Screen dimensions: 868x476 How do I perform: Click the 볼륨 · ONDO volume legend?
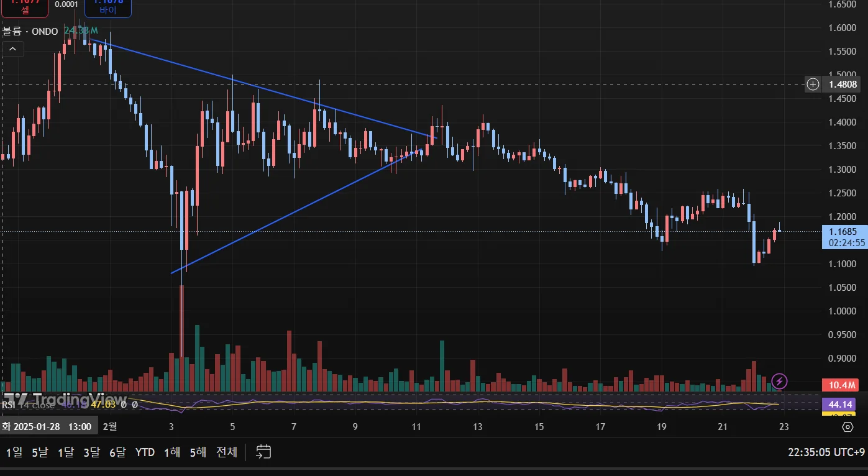pyautogui.click(x=30, y=31)
